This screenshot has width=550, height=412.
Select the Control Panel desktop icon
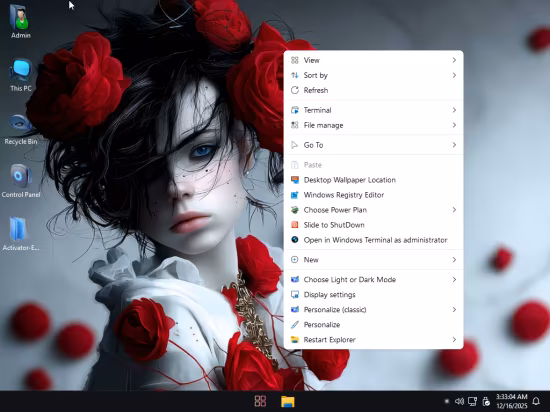pos(20,181)
